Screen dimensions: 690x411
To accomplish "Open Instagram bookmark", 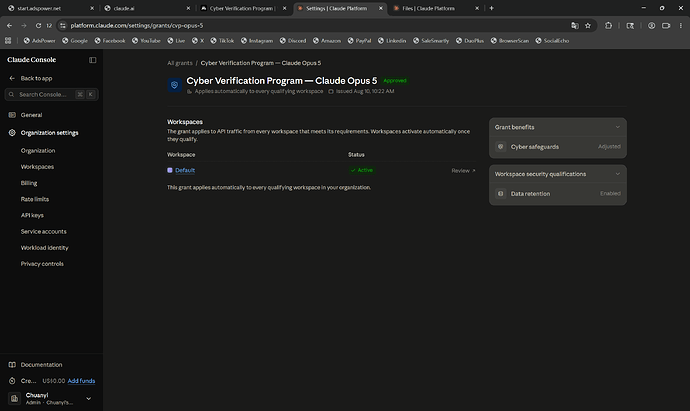I will (x=257, y=40).
